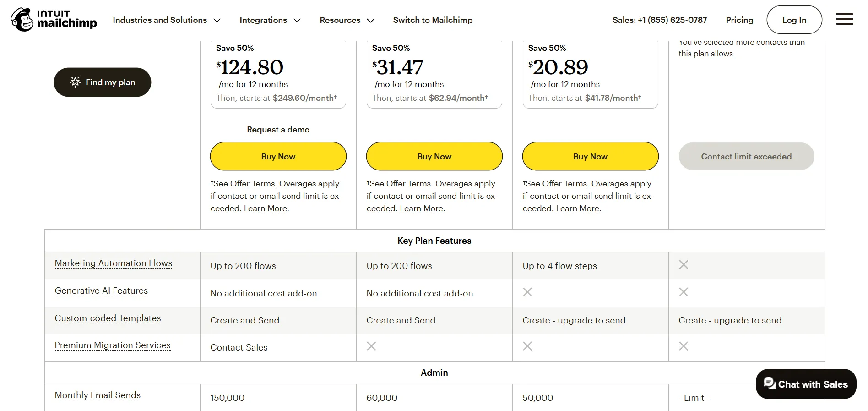
Task: Click Buy Now for the $31.47 plan
Action: coord(434,156)
